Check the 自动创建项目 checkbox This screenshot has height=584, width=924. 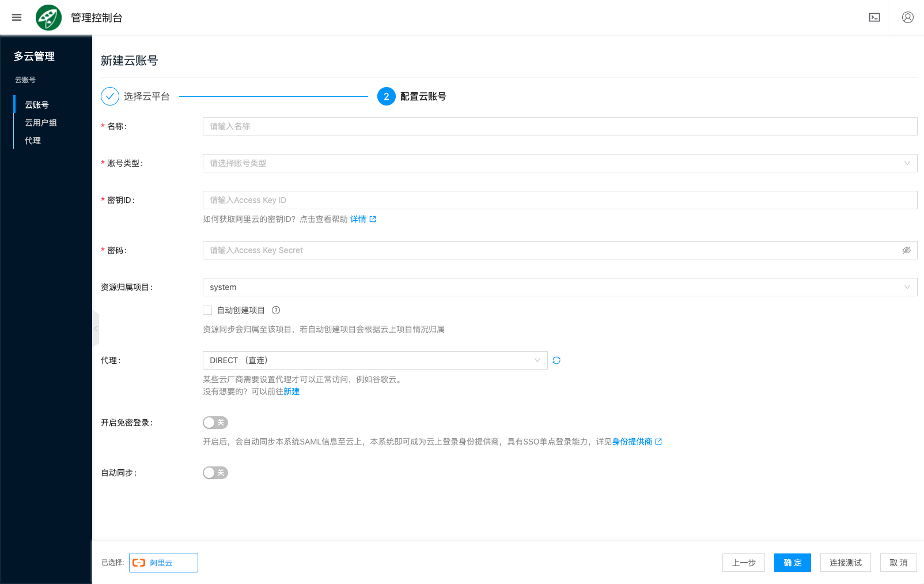coord(207,310)
